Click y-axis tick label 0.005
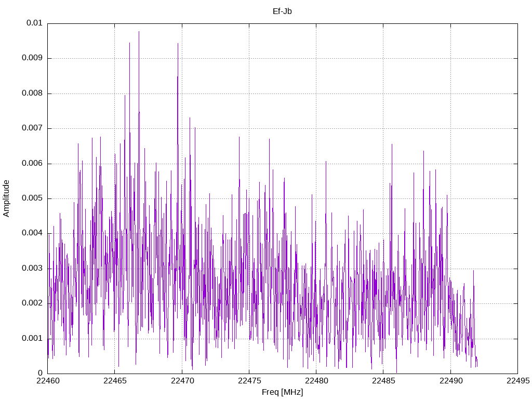 tap(32, 198)
